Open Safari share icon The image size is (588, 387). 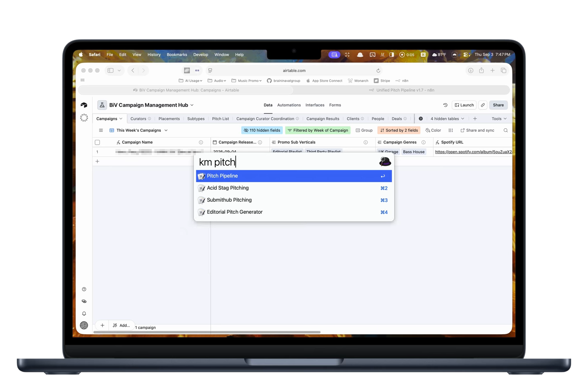pos(481,70)
